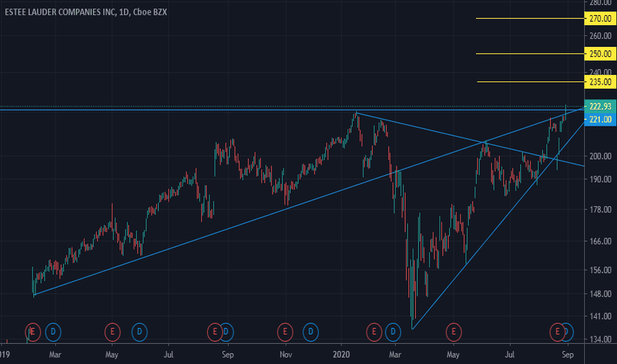Select the yellow horizontal line drawn at 250
The height and width of the screenshot is (364, 617).
click(530, 54)
